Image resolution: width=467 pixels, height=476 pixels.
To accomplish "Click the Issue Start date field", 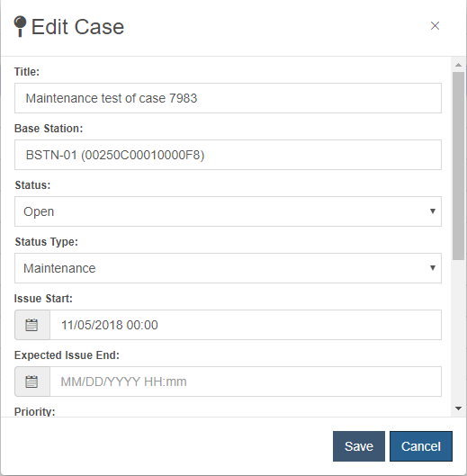I will [x=246, y=325].
